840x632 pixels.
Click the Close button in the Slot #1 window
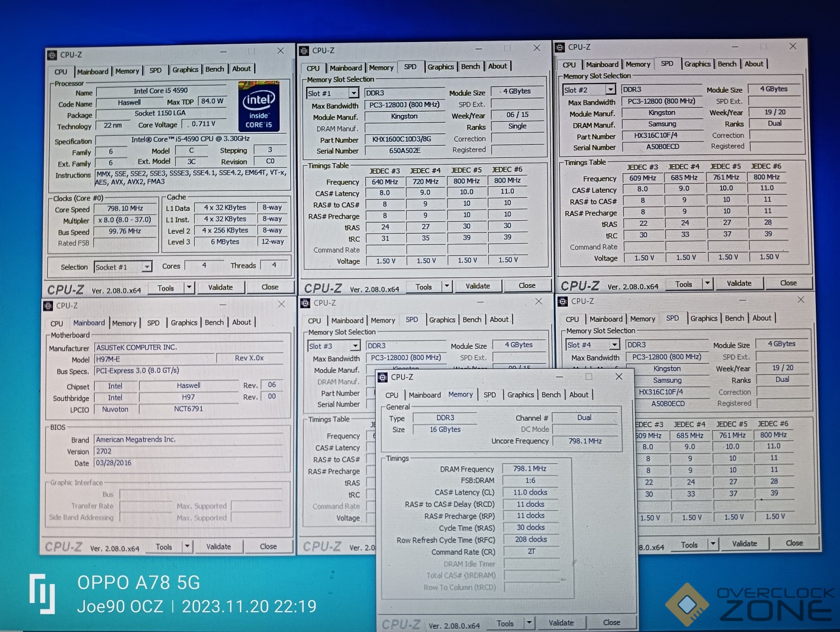527,285
